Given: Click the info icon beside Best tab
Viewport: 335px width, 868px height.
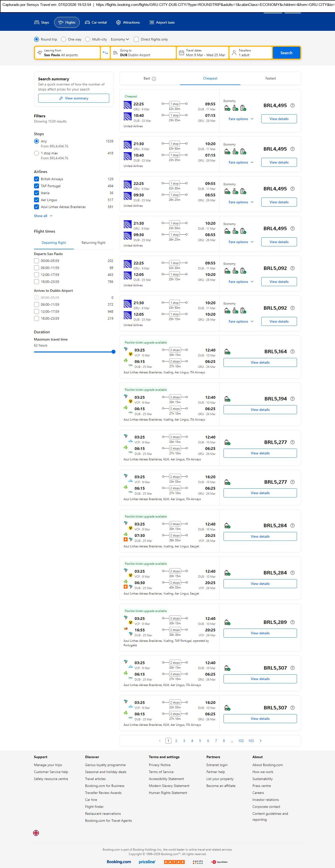Looking at the screenshot, I should tap(154, 79).
